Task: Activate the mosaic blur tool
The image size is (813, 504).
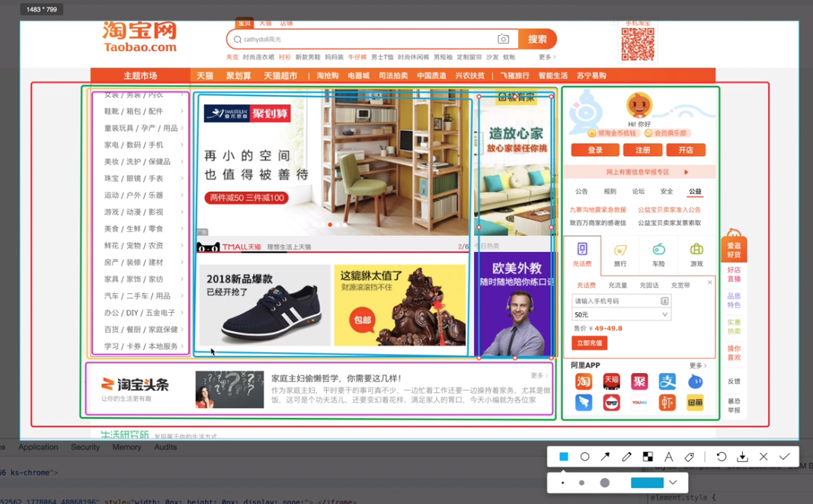Action: point(648,456)
